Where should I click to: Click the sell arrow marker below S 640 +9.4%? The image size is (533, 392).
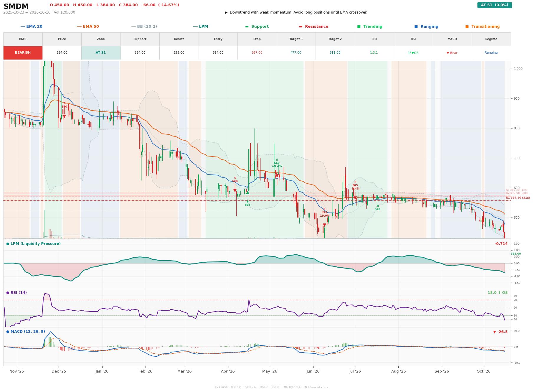point(277,176)
